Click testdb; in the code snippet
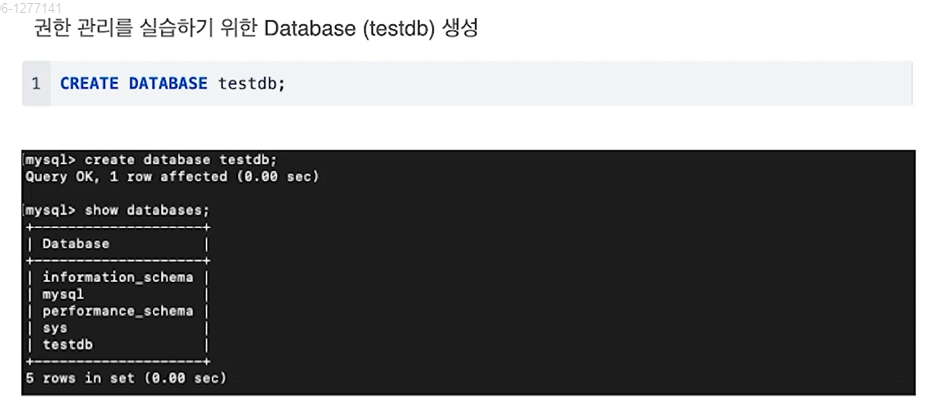The image size is (937, 417). [x=252, y=83]
